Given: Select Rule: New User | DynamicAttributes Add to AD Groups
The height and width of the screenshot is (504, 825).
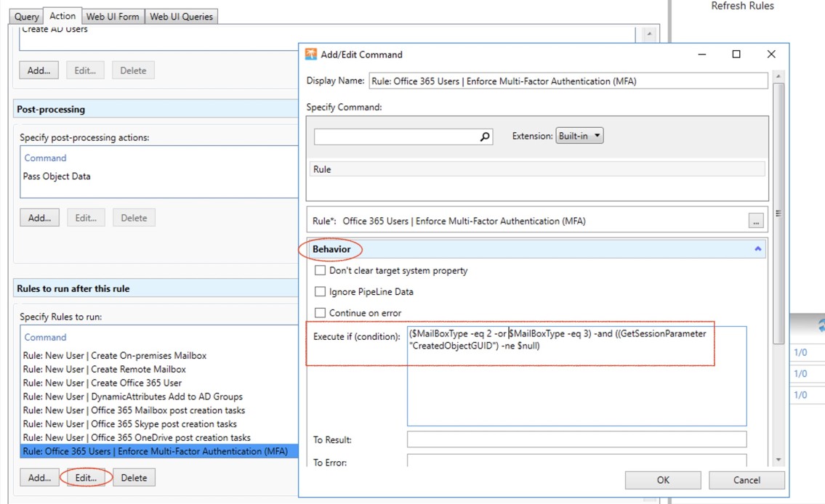Looking at the screenshot, I should pyautogui.click(x=132, y=397).
